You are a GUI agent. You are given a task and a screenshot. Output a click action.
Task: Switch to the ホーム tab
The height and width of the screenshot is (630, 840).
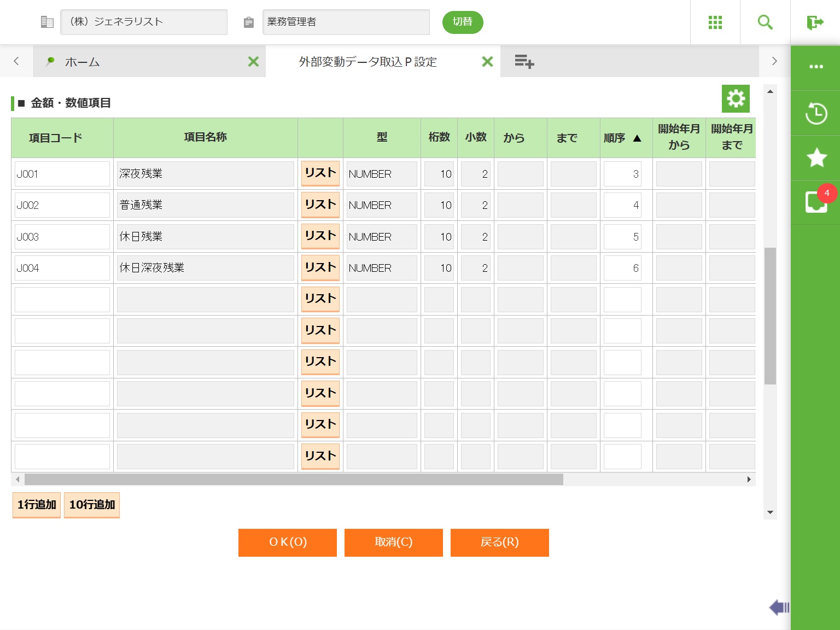pos(82,62)
